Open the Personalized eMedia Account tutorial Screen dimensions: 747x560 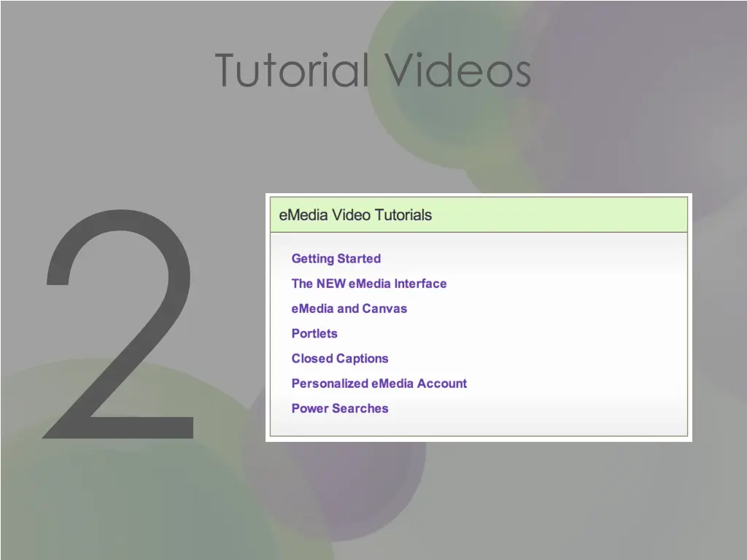coord(379,384)
